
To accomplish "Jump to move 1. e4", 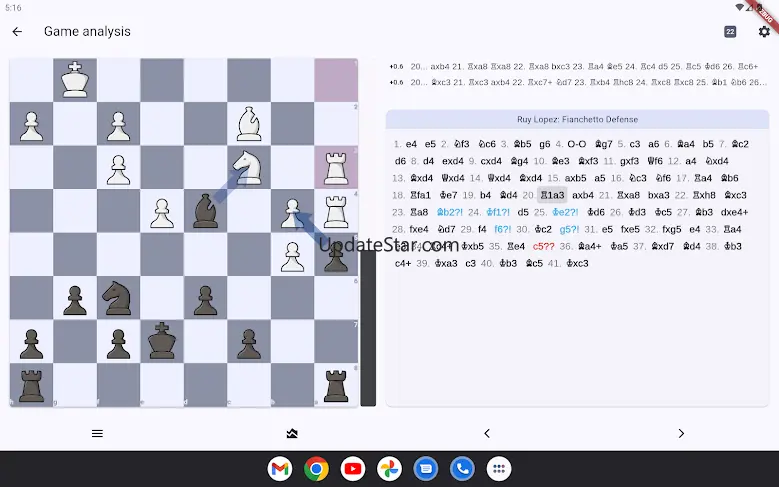I will coord(411,144).
